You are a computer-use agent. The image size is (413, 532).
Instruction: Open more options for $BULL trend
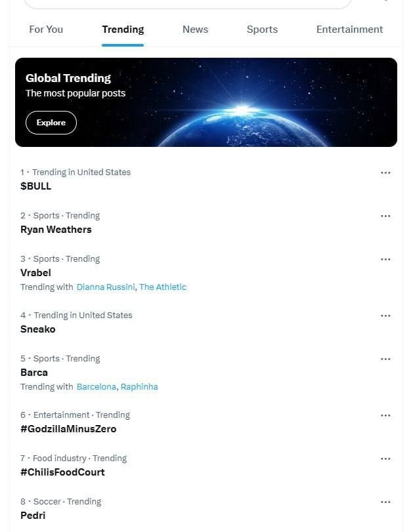pos(385,173)
